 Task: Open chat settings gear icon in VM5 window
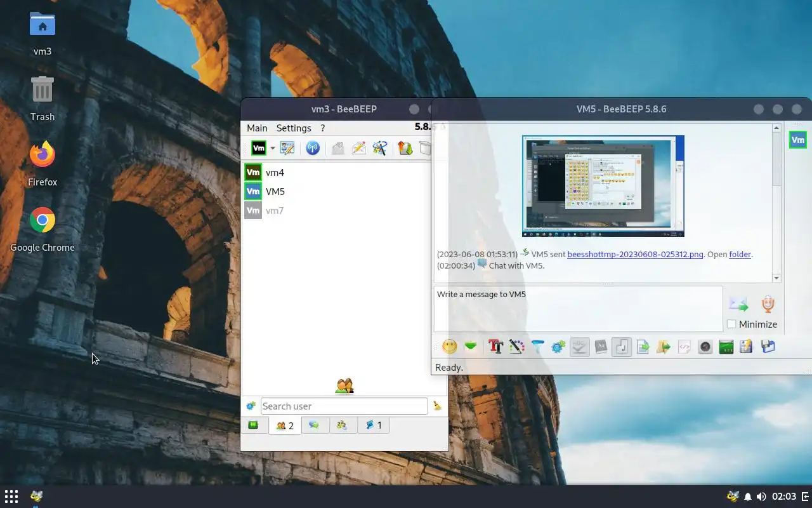tap(558, 347)
